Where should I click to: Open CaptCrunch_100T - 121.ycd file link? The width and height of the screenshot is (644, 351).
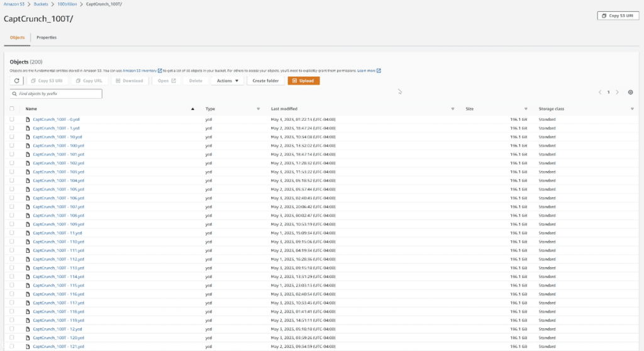(58, 347)
